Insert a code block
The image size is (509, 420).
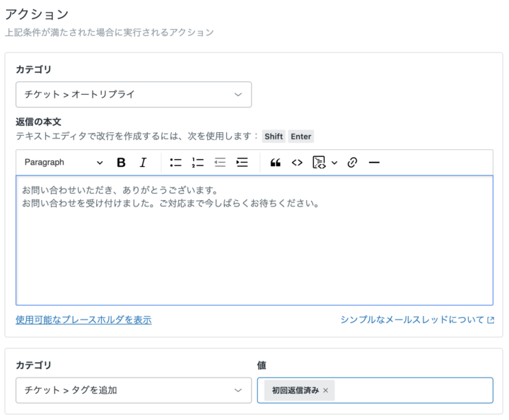pyautogui.click(x=319, y=163)
